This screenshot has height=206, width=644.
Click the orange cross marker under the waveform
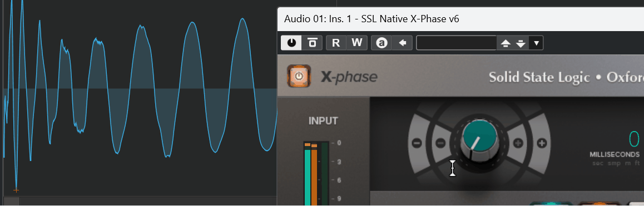(x=16, y=190)
